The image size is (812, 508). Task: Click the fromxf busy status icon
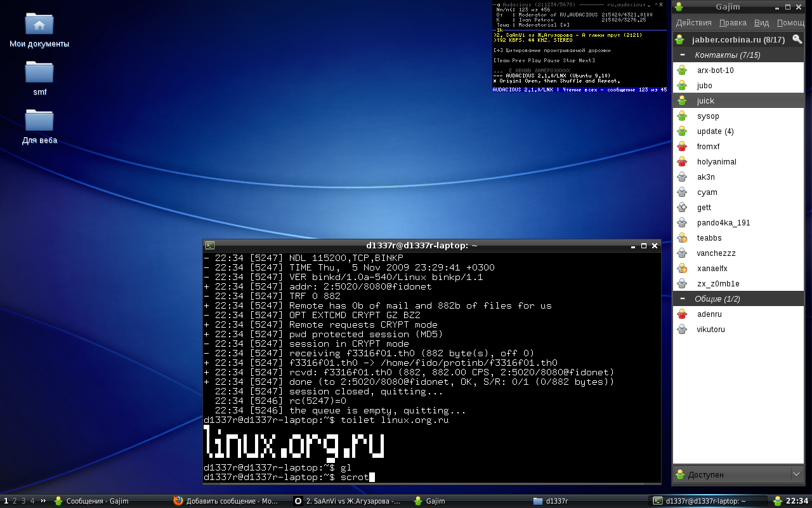682,147
